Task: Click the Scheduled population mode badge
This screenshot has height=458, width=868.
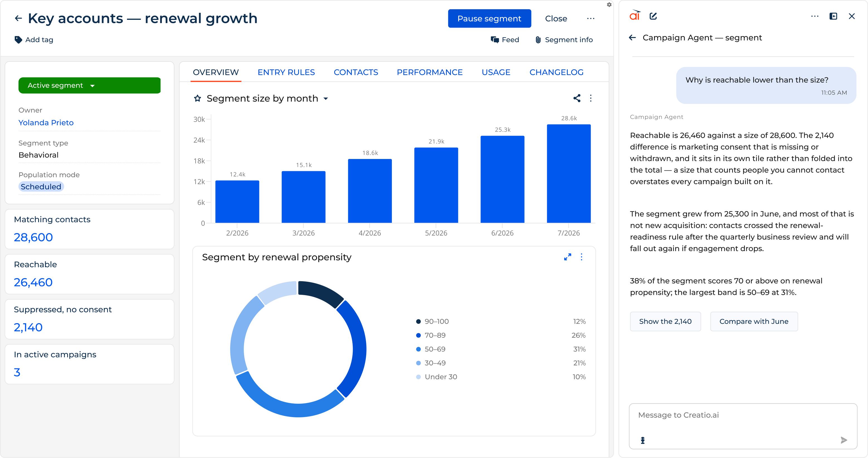Action: click(x=41, y=187)
